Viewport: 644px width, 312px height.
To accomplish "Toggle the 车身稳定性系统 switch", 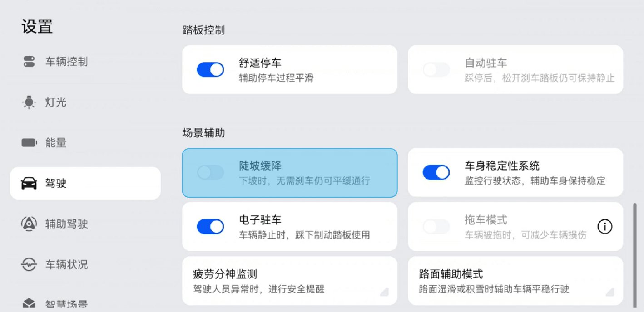I will (436, 172).
